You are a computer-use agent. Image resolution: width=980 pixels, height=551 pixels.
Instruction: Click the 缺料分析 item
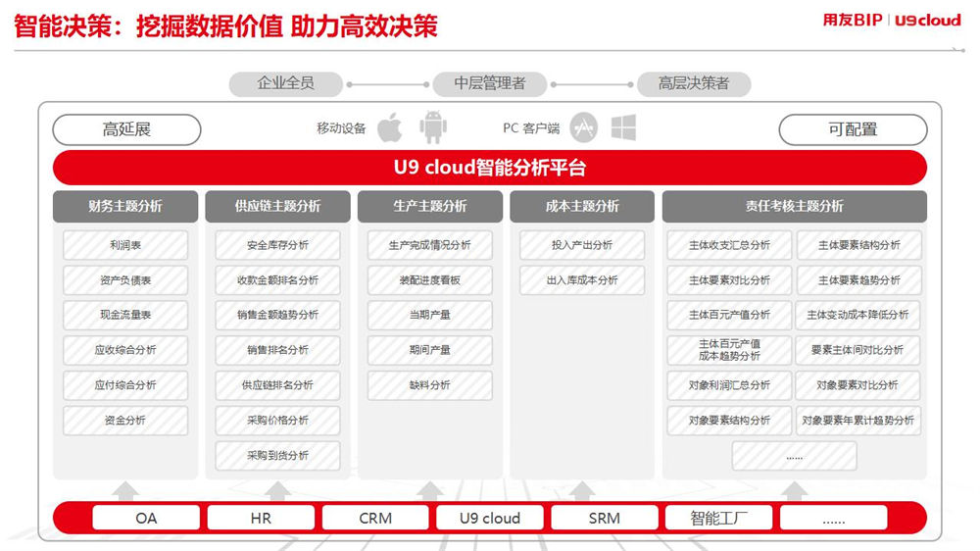(x=430, y=385)
